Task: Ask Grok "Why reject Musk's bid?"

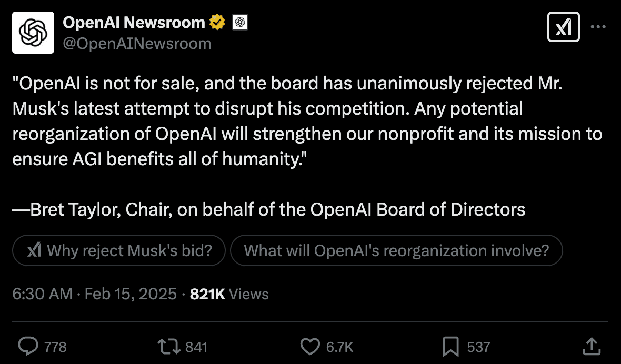Action: pos(119,250)
